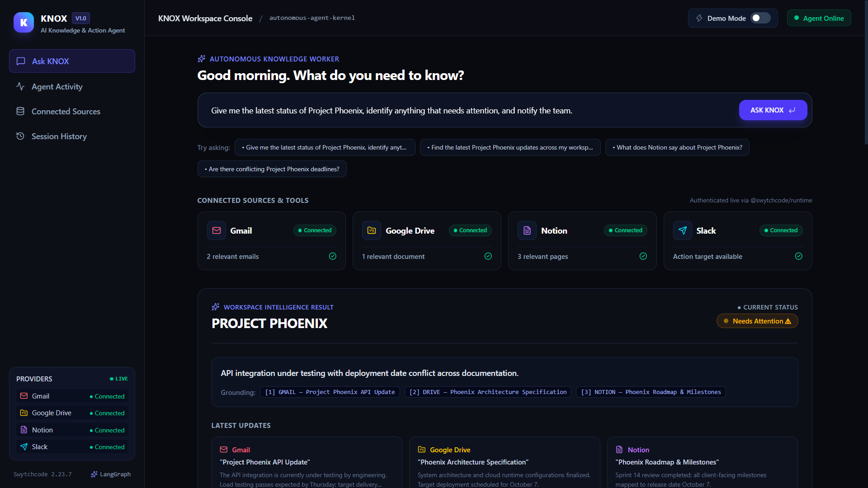Click the checkmark icon on Google Drive card
Screen dimensions: 868x488
488,256
